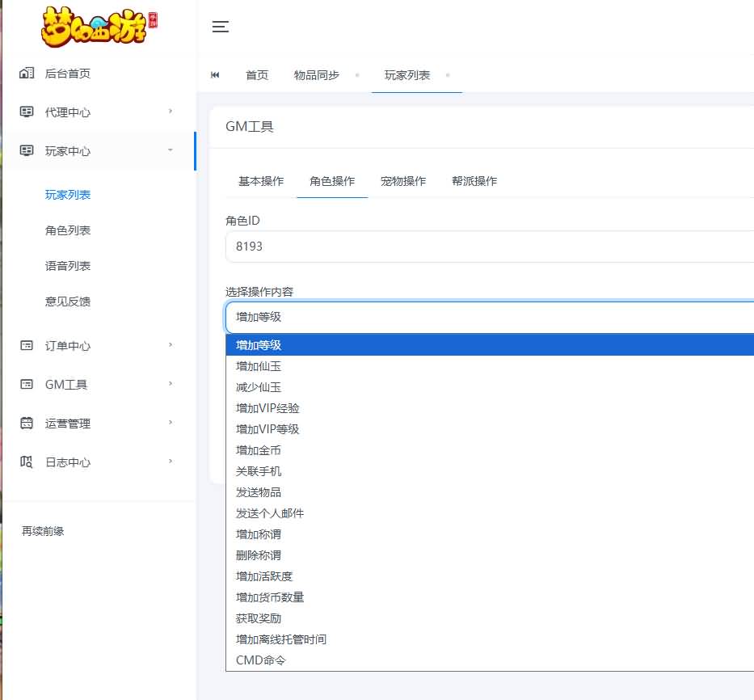Screen dimensions: 754x700
Task: Select the 增加货币数量 option
Action: (x=490, y=597)
